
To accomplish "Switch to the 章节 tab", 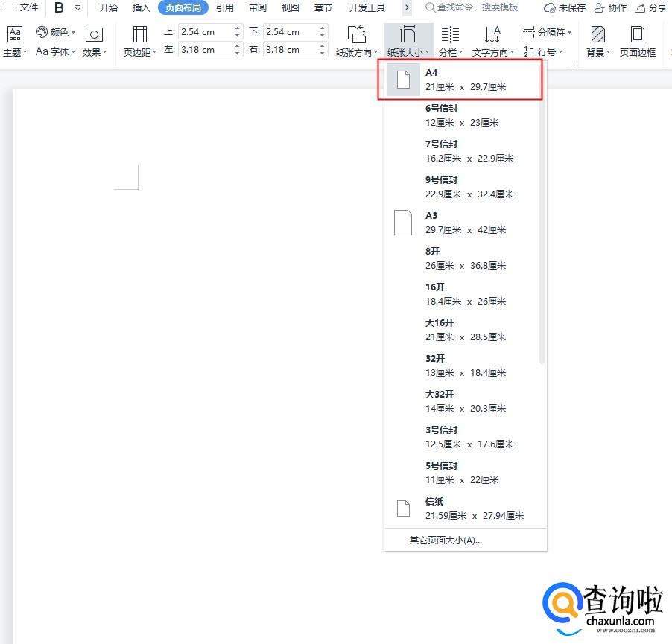I will pos(323,7).
